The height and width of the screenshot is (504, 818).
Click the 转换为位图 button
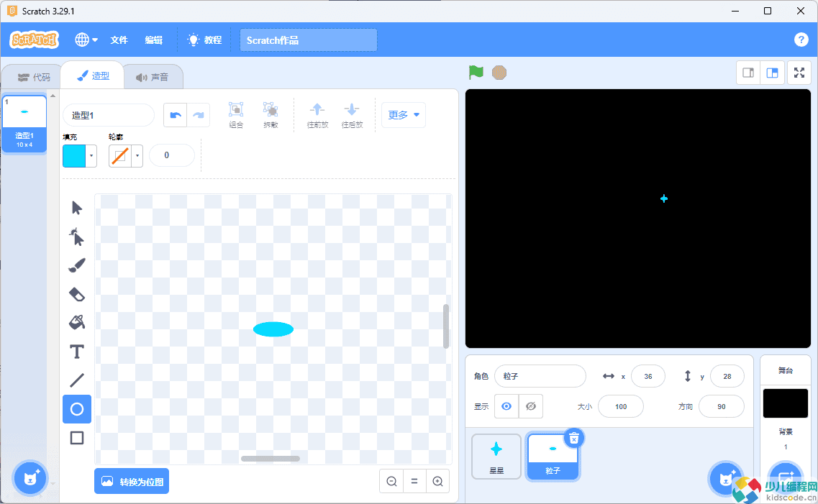pos(132,481)
